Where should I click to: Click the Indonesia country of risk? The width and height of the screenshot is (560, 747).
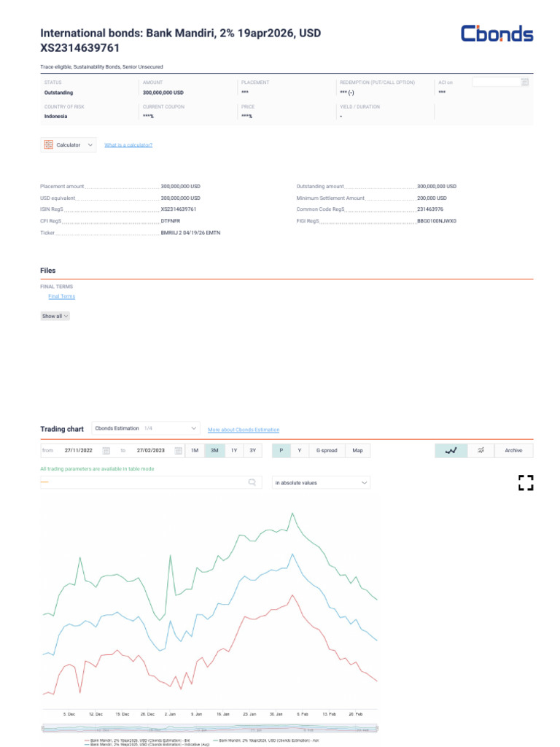[55, 116]
